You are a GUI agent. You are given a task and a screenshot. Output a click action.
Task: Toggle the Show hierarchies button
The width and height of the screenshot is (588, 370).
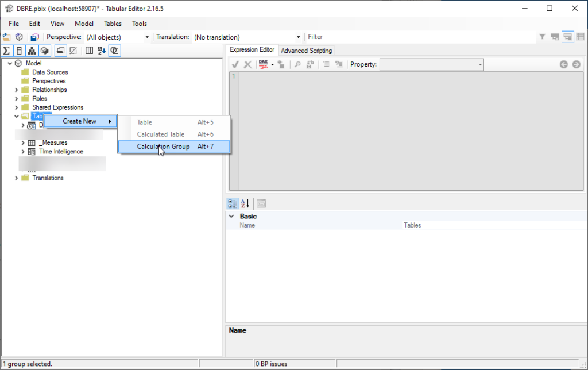pyautogui.click(x=32, y=51)
